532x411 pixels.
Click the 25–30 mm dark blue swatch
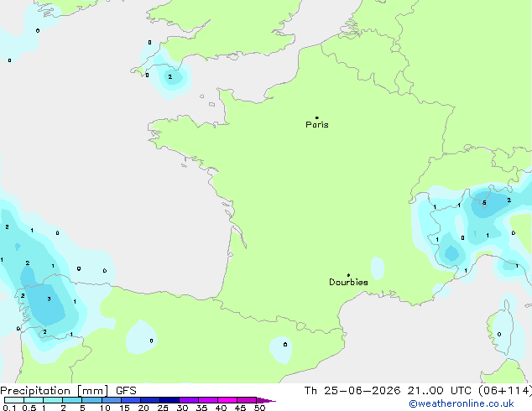coord(169,400)
